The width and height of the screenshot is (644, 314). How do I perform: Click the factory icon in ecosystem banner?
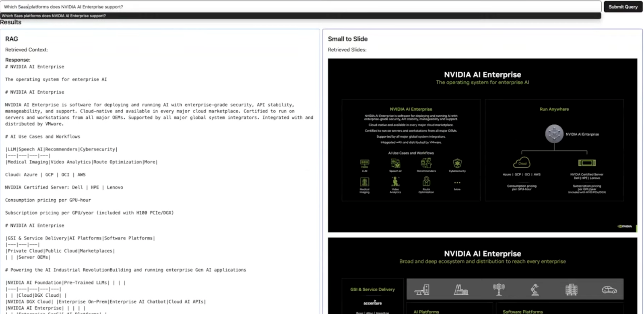461,289
